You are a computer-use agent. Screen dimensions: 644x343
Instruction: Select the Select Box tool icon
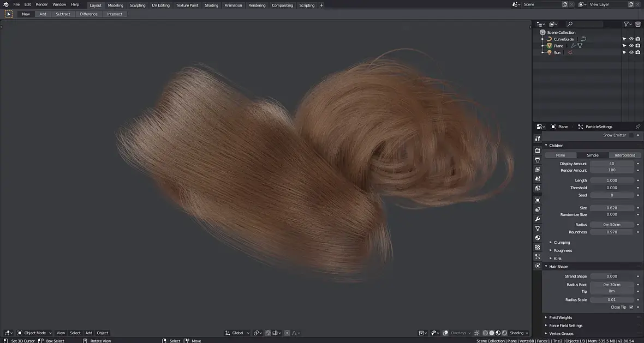(x=9, y=14)
